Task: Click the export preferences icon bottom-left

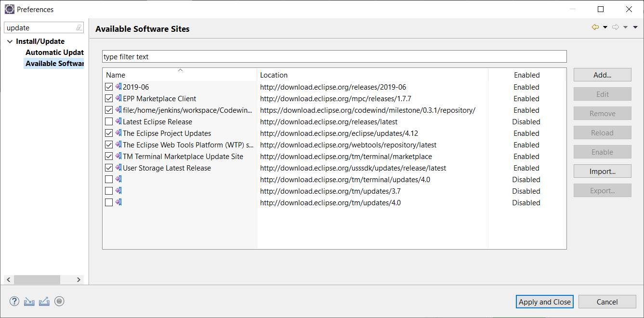Action: pyautogui.click(x=44, y=301)
